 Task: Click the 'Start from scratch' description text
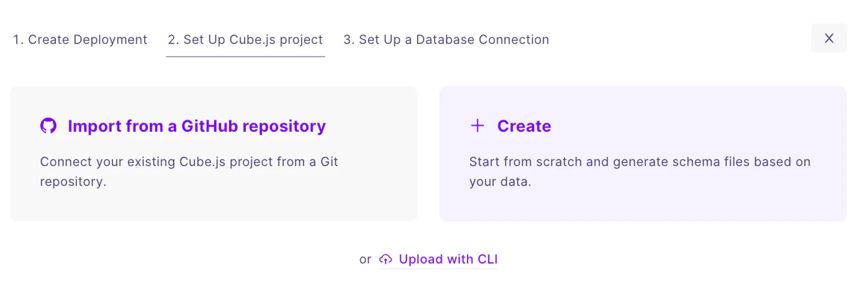pos(640,171)
